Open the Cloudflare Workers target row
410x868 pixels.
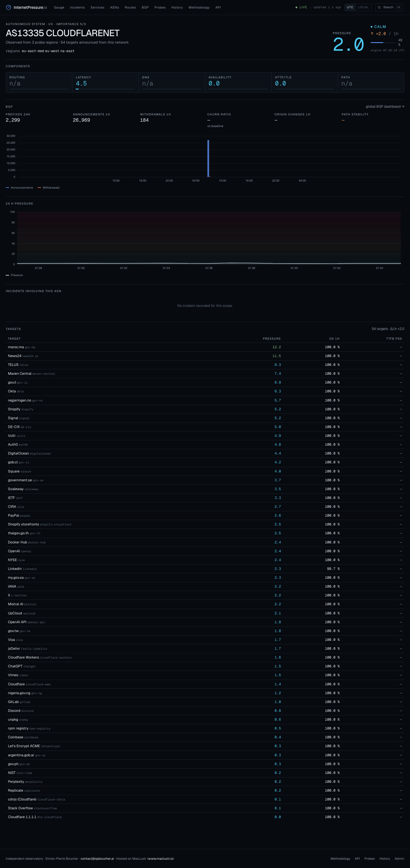[205, 657]
